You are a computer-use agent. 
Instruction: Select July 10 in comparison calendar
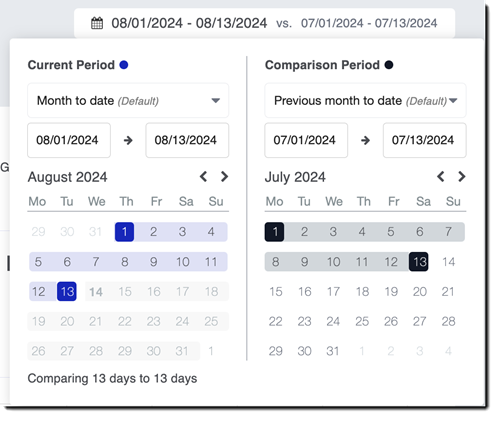click(x=333, y=262)
